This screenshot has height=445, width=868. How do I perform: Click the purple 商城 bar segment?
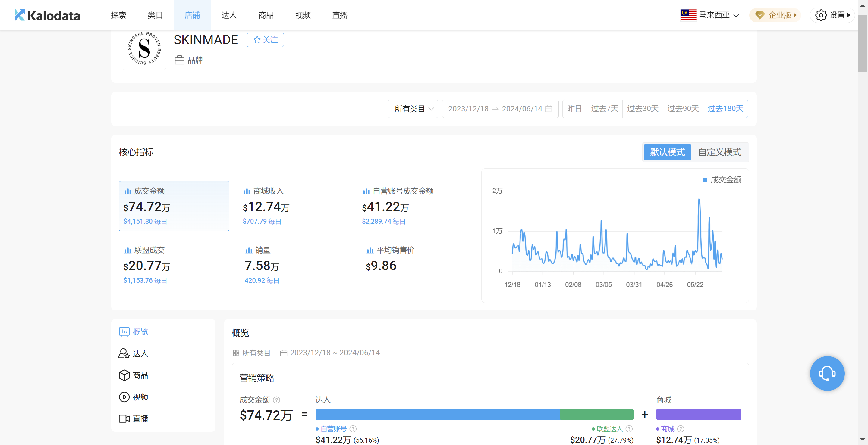click(698, 414)
